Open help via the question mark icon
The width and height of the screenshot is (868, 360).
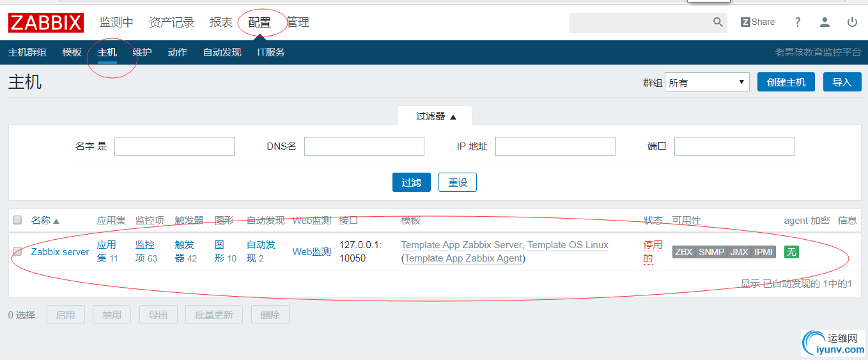[x=798, y=22]
